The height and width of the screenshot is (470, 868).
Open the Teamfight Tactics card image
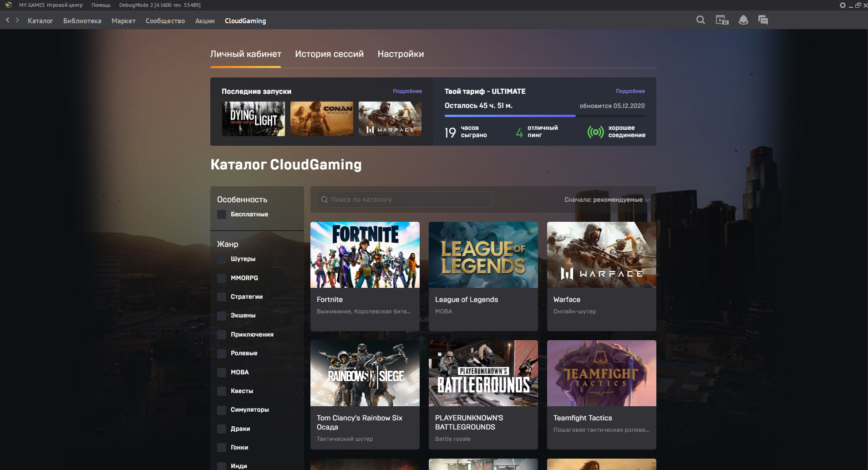[602, 373]
